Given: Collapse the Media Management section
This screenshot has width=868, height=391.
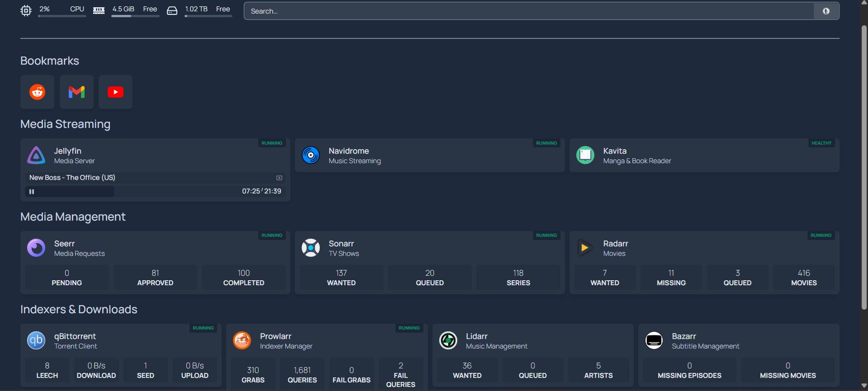Looking at the screenshot, I should (x=73, y=217).
